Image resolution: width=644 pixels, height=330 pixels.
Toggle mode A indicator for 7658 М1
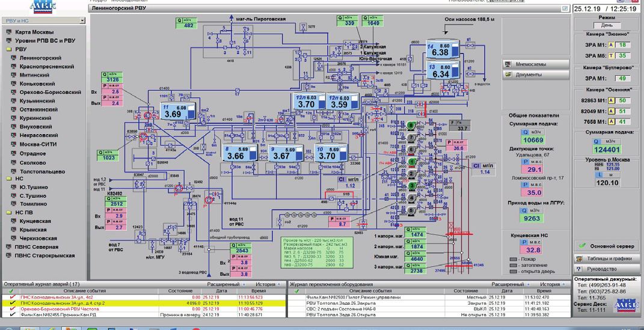pos(612,121)
